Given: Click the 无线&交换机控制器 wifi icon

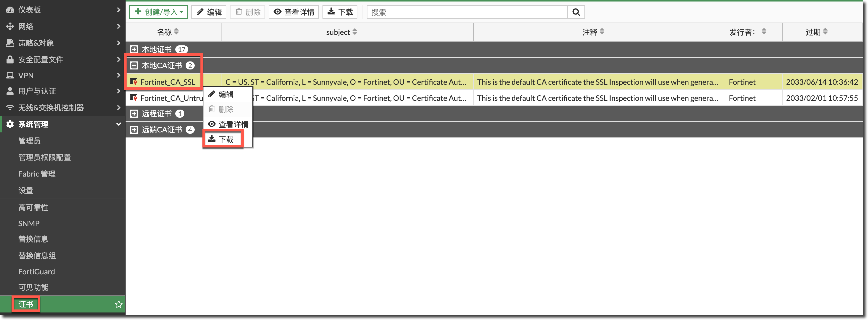Looking at the screenshot, I should point(10,108).
